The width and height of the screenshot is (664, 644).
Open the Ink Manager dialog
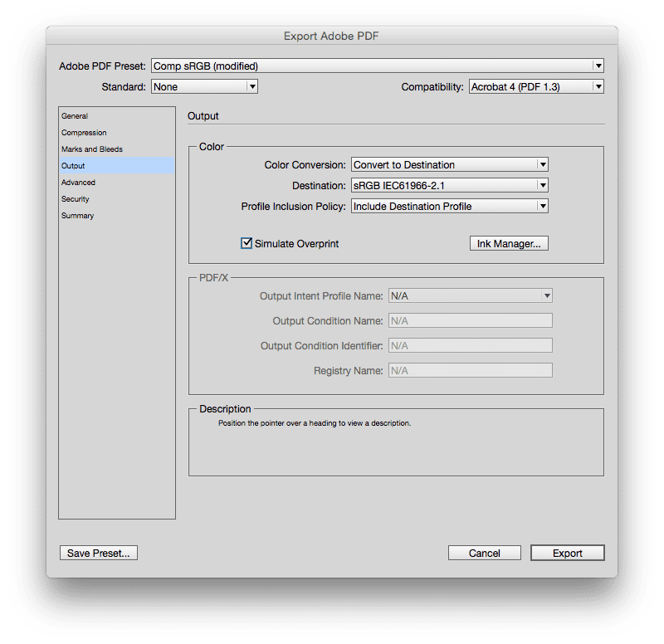pyautogui.click(x=509, y=243)
